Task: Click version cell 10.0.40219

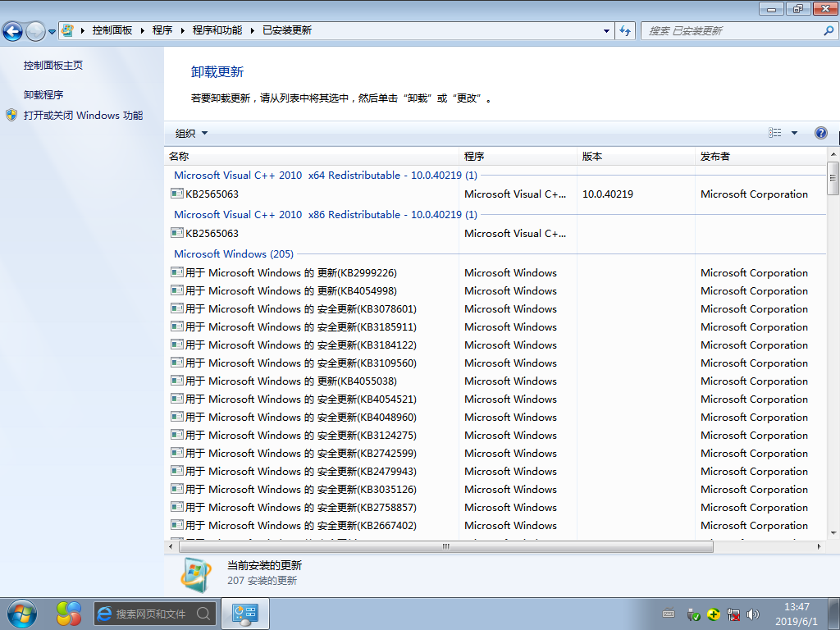Action: point(608,194)
